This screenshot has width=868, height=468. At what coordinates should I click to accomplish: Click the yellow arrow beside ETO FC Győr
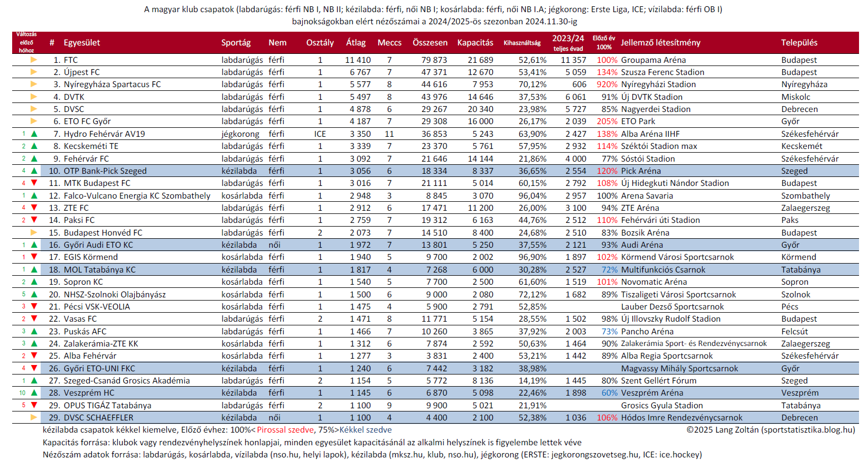[34, 121]
